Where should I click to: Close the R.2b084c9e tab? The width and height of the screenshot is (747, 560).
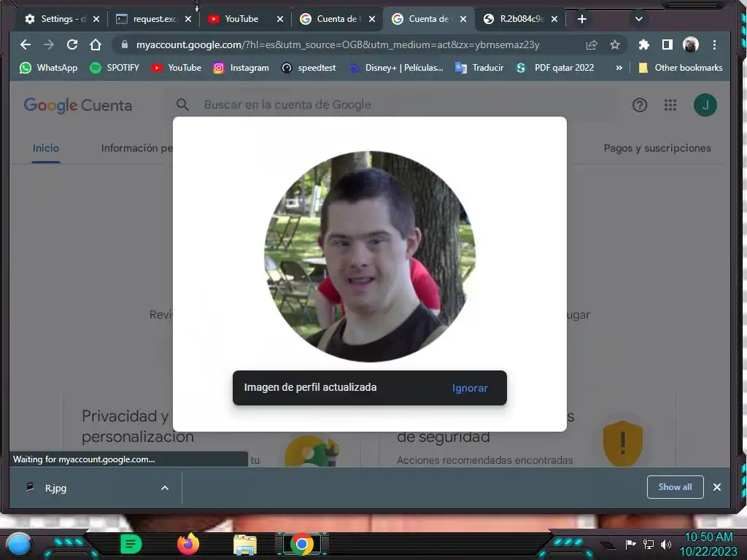(x=554, y=19)
